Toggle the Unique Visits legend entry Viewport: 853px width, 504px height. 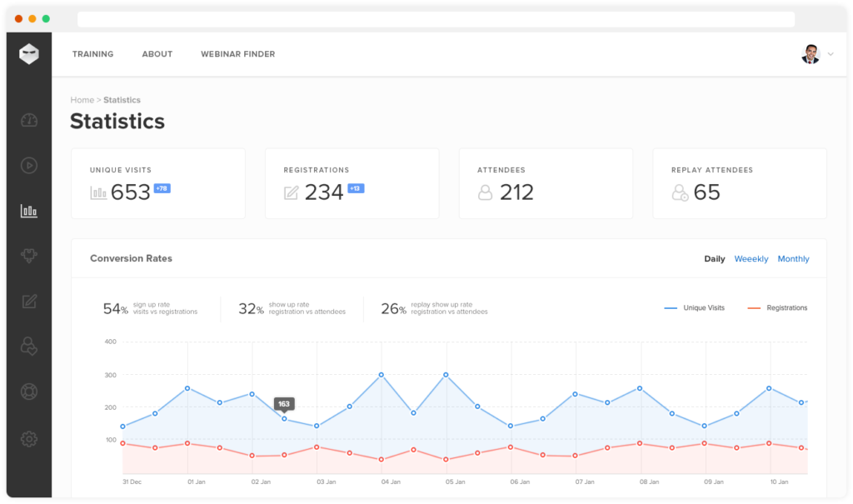(694, 307)
